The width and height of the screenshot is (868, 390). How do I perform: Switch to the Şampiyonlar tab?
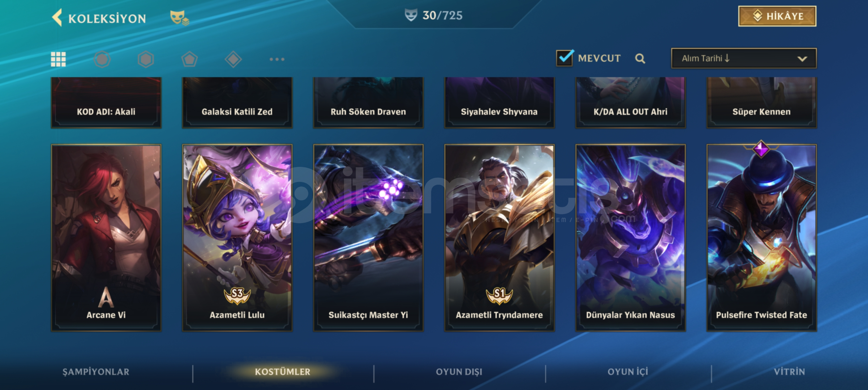coord(96,372)
